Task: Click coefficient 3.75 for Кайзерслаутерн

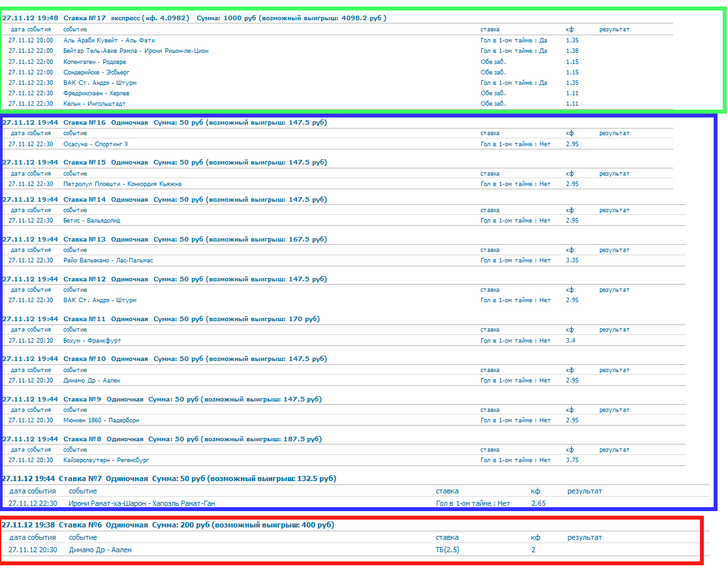Action: [x=572, y=461]
